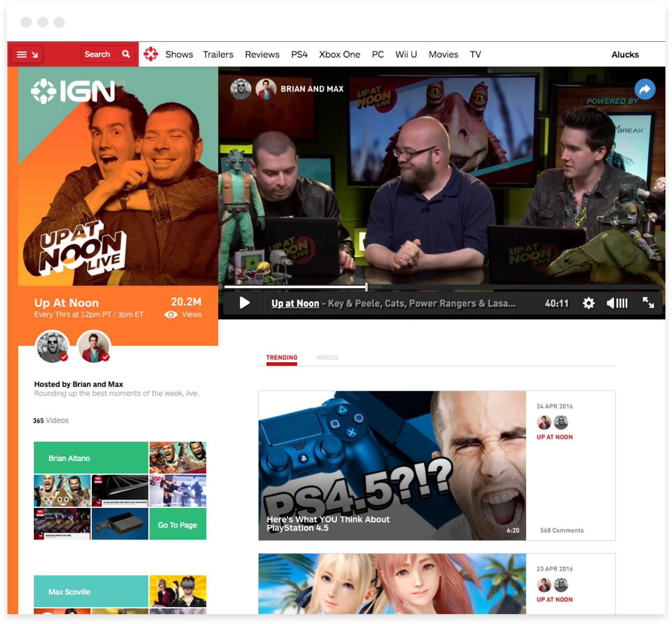
Task: Open the Max Scoville tile
Action: [91, 591]
